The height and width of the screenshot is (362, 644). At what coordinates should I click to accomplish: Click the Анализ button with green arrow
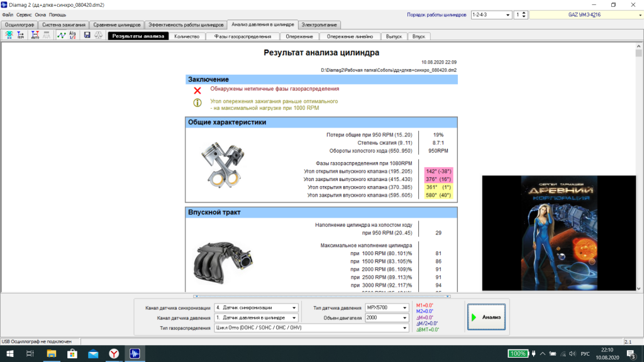click(486, 317)
